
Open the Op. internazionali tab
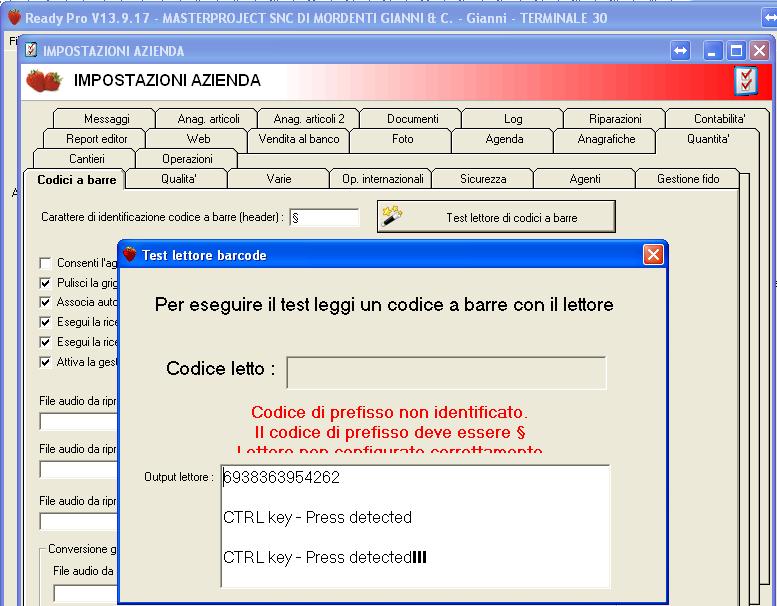click(x=383, y=179)
